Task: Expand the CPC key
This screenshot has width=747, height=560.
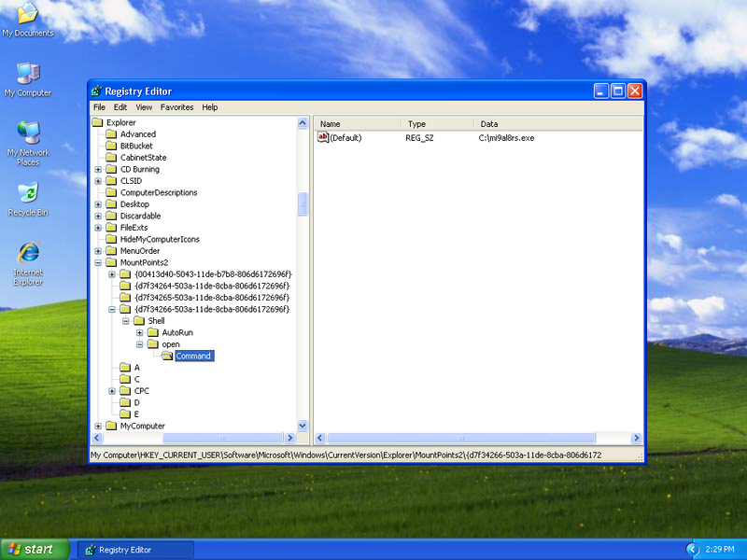Action: 112,391
